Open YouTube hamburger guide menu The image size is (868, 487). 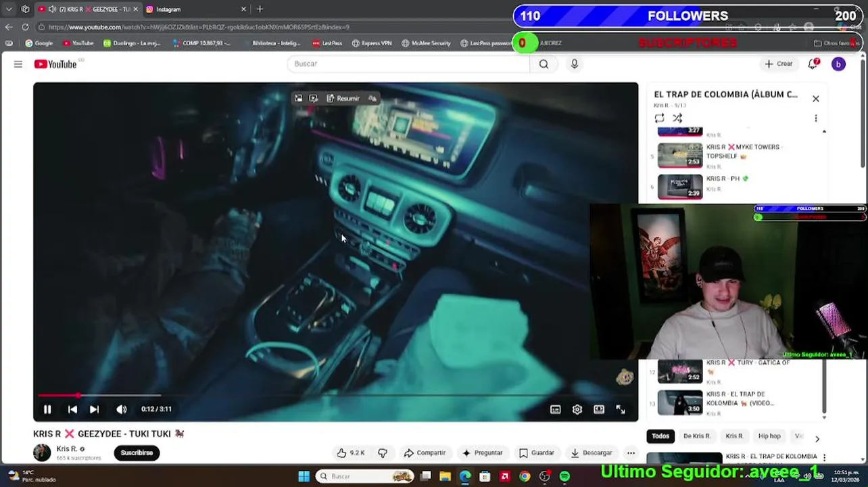point(18,64)
